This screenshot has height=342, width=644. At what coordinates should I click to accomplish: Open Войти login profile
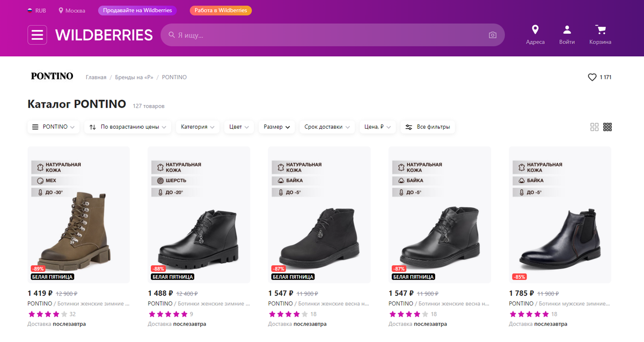coord(567,35)
